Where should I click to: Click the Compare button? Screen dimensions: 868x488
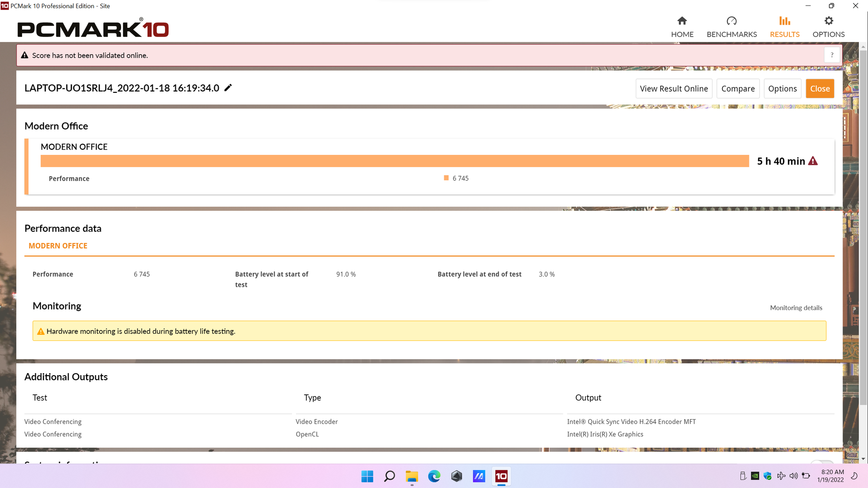[x=738, y=88]
